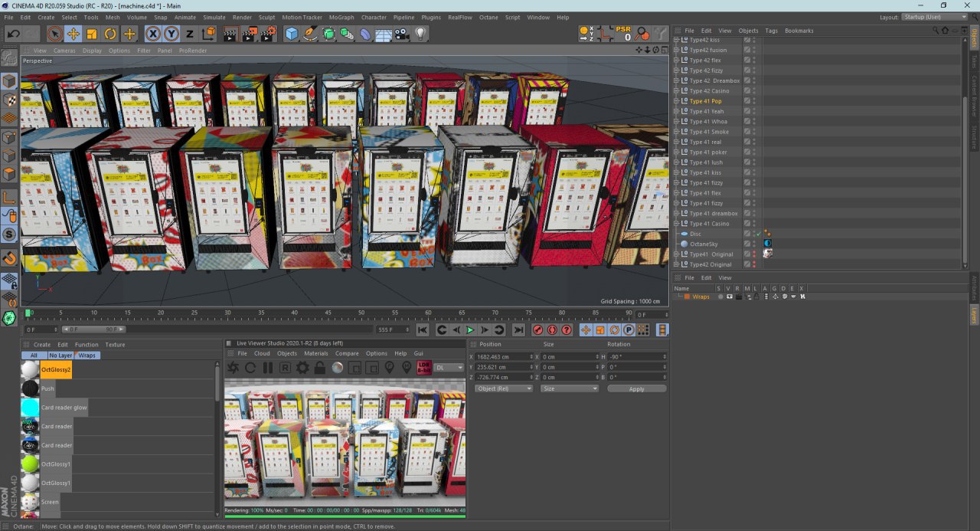Toggle the LDR 8-bit button

tap(424, 368)
